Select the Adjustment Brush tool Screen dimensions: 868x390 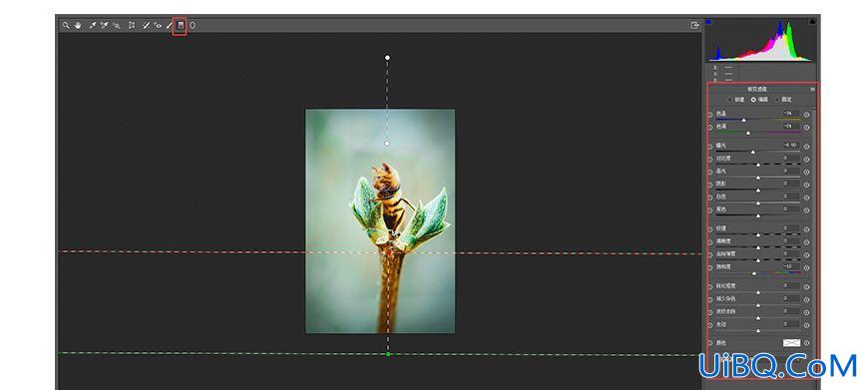pos(170,26)
